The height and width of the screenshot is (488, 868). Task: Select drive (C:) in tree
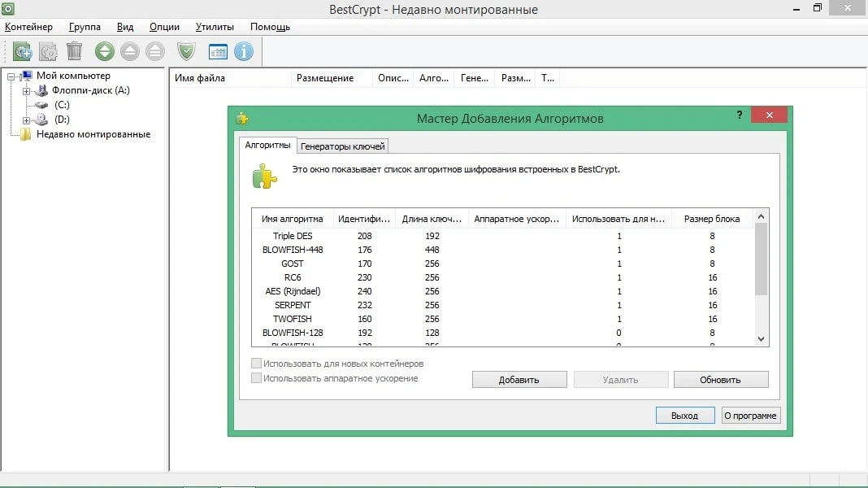click(62, 105)
